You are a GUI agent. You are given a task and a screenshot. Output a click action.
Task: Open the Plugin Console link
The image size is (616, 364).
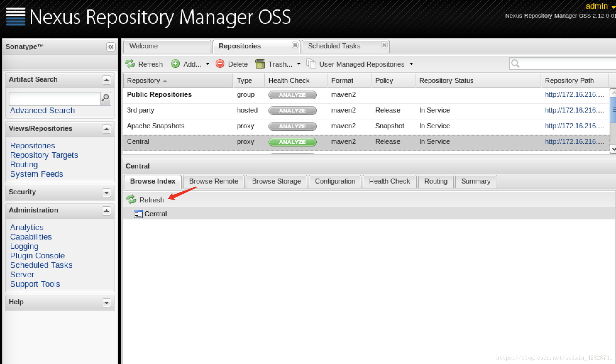click(37, 256)
